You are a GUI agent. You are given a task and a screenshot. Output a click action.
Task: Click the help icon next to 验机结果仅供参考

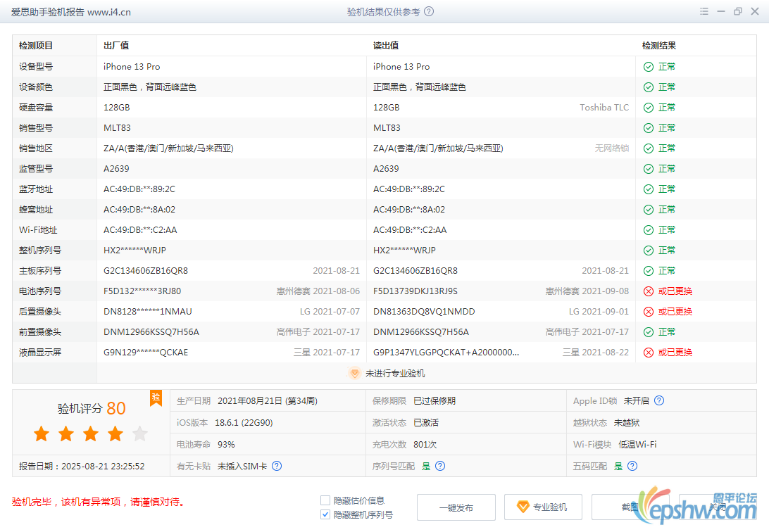tap(429, 12)
